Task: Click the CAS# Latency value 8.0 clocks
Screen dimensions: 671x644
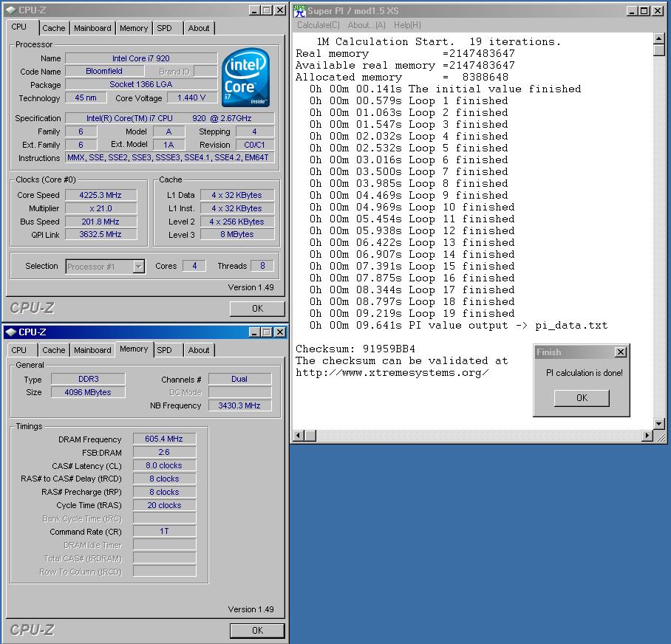Action: (164, 465)
